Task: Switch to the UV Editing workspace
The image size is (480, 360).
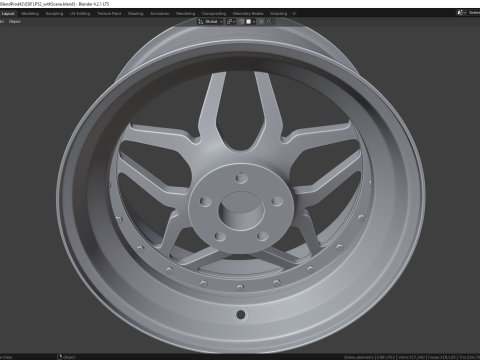Action: [x=80, y=14]
